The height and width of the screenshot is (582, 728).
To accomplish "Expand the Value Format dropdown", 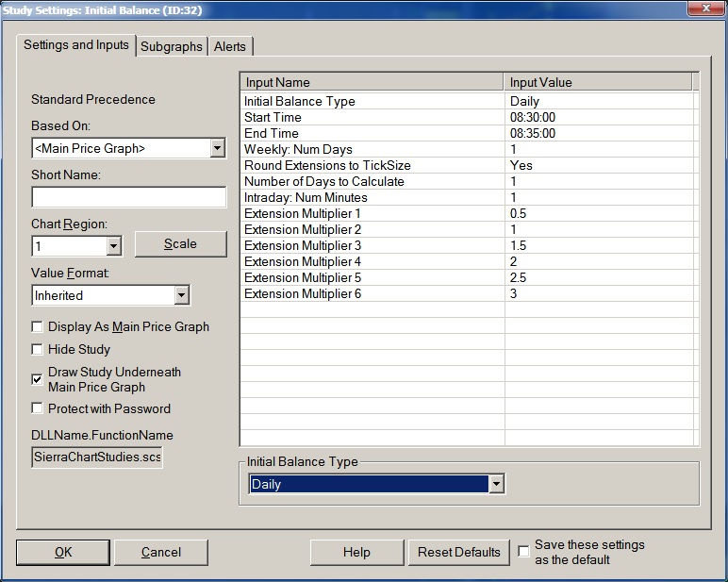I will click(x=182, y=295).
